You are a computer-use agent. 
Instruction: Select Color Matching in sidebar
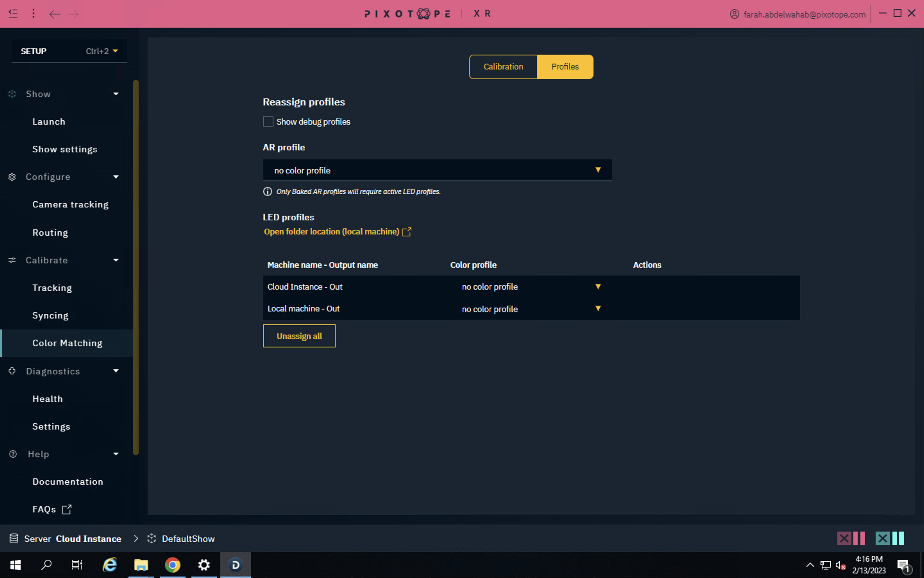click(67, 343)
